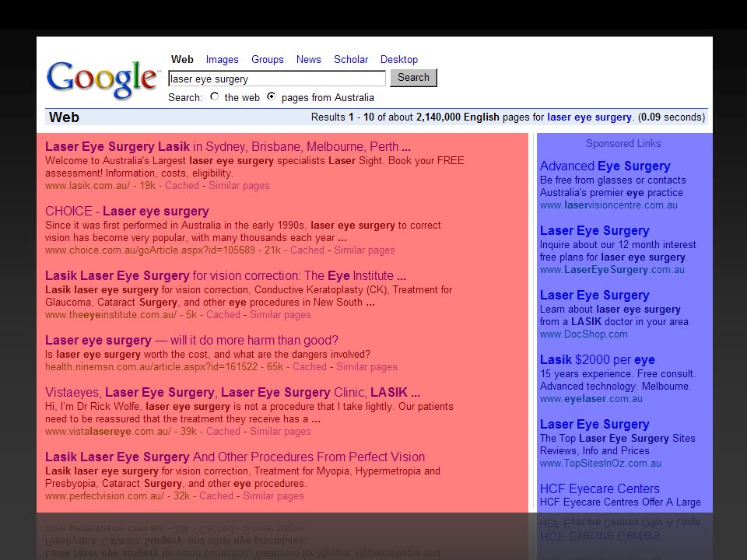Open Cached link for www.theeyeinstitute.com.au
The height and width of the screenshot is (560, 747).
pyautogui.click(x=223, y=315)
